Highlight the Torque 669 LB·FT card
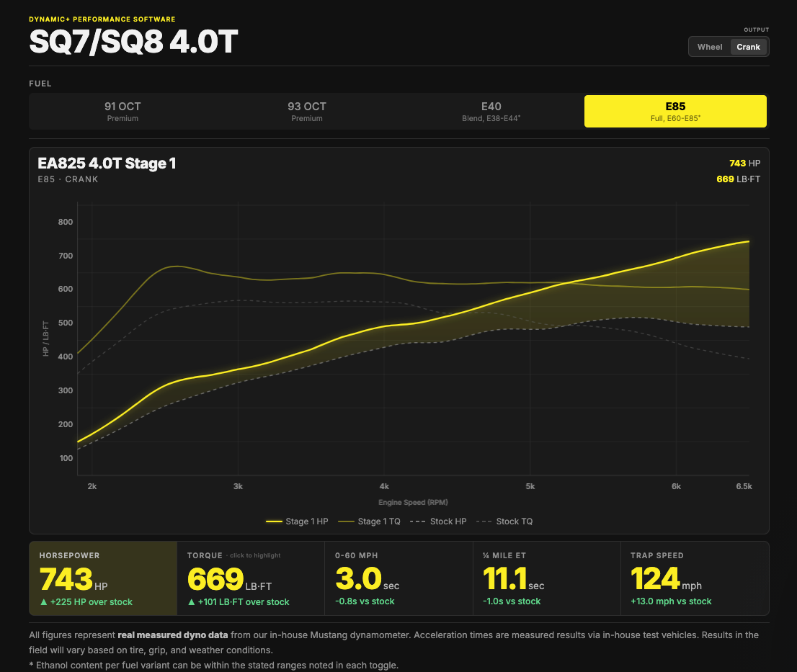The height and width of the screenshot is (672, 797). [x=251, y=578]
